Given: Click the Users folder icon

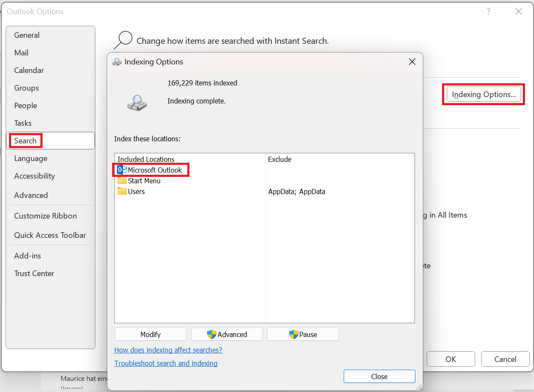Looking at the screenshot, I should [122, 191].
